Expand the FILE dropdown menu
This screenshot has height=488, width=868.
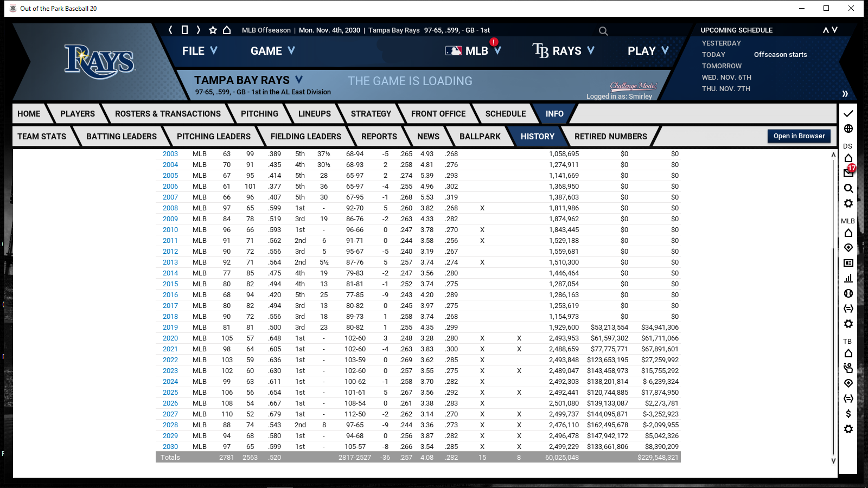tap(200, 51)
